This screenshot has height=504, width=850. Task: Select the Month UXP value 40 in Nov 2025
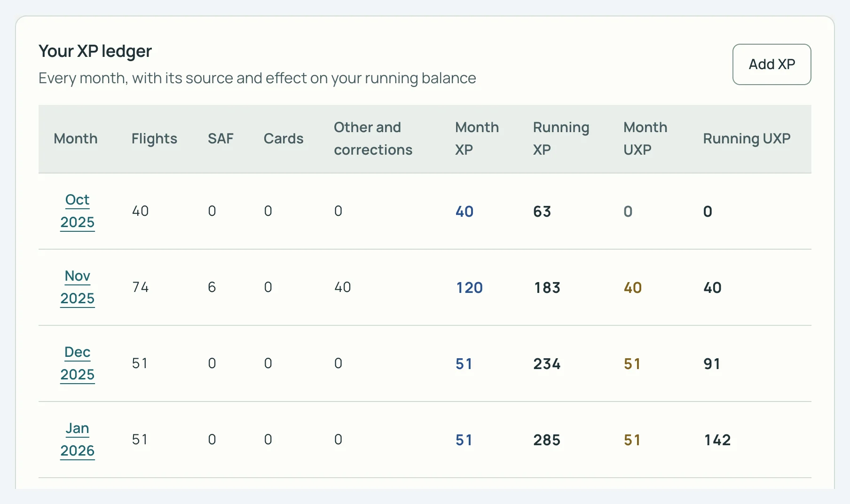coord(633,288)
